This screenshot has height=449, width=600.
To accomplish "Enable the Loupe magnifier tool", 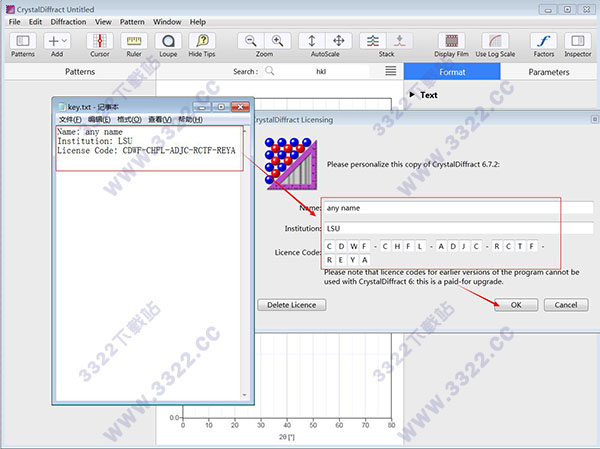I will 168,41.
